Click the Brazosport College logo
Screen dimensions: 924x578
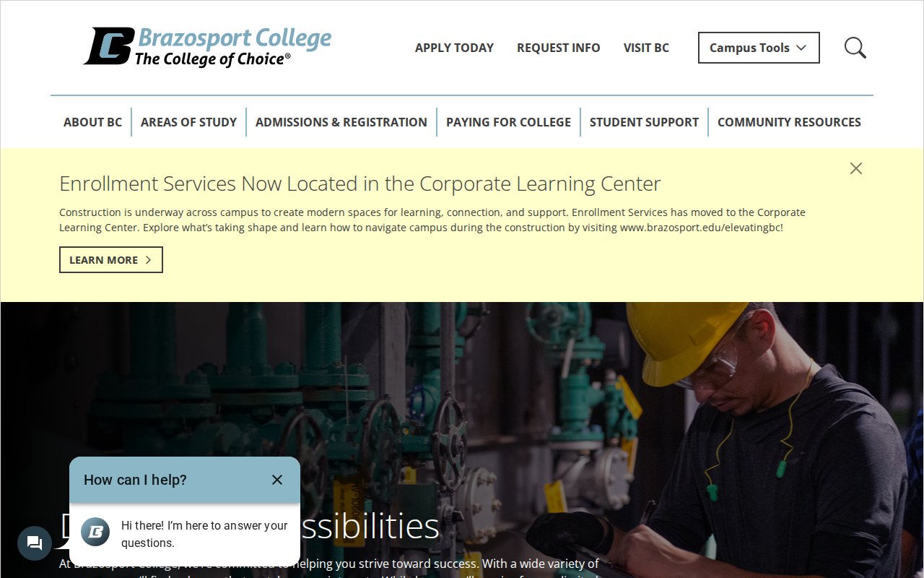coord(208,47)
